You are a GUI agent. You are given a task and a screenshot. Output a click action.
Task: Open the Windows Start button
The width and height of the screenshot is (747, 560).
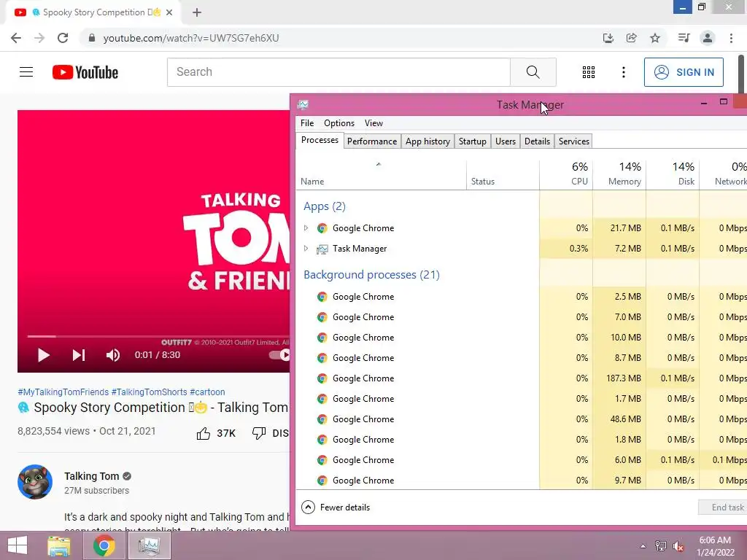(18, 545)
